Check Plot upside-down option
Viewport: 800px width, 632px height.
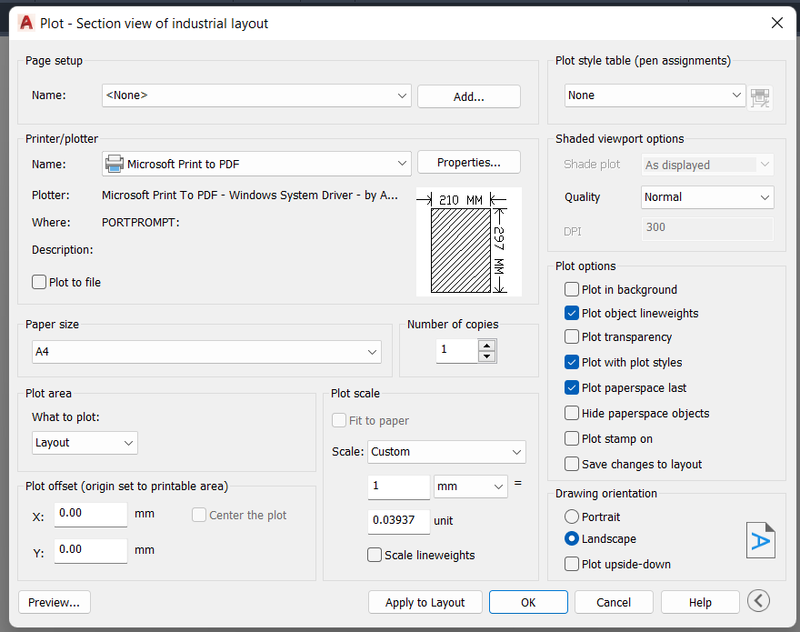tap(571, 564)
